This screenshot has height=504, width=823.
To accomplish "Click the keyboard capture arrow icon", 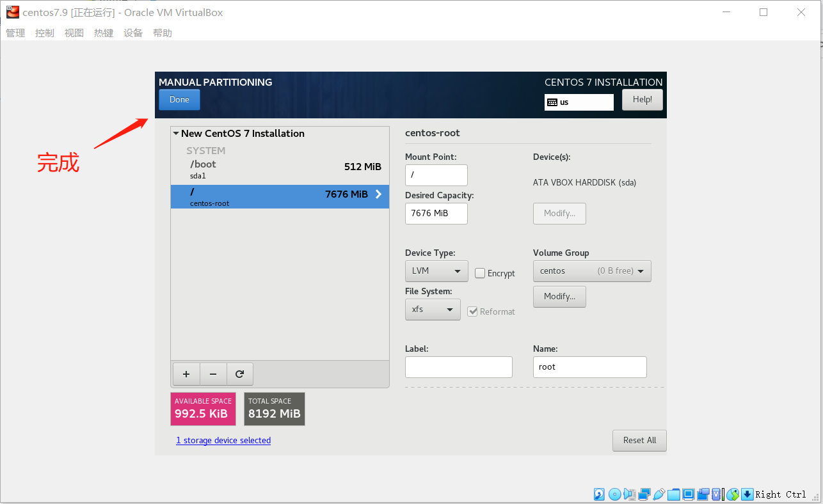I will click(747, 494).
